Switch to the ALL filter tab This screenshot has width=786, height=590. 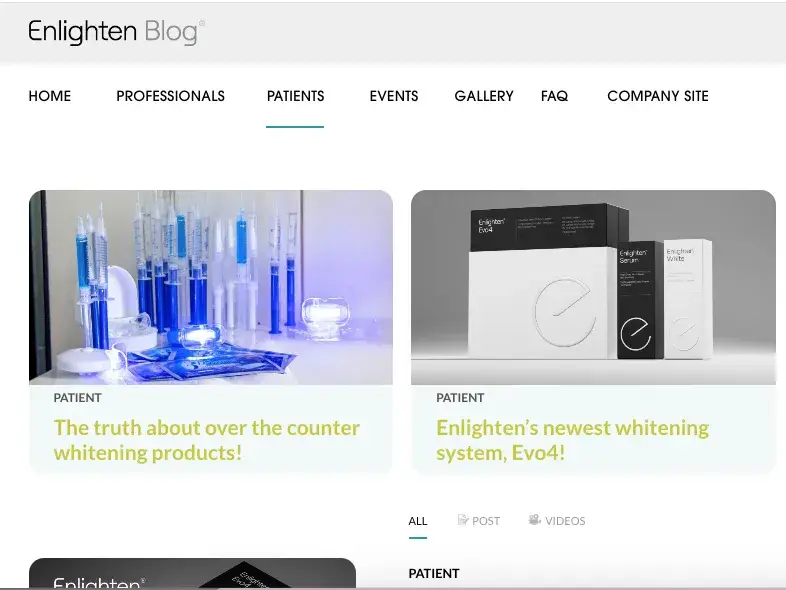click(418, 521)
